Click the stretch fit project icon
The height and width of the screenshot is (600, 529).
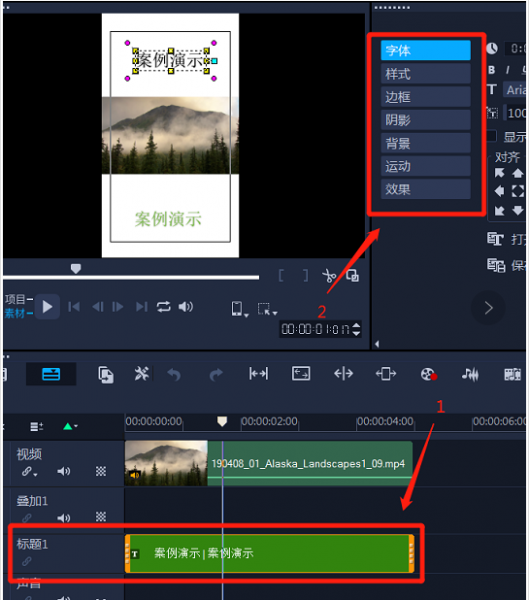301,373
